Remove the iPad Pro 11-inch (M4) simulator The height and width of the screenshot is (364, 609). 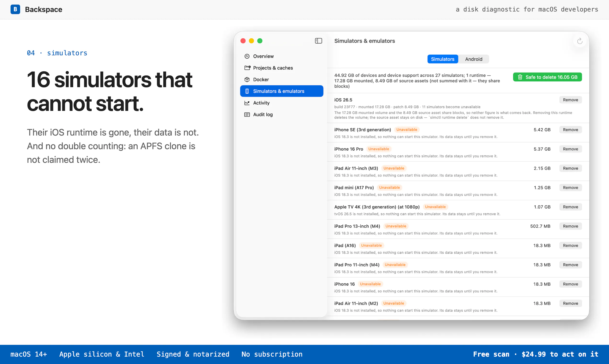570,265
